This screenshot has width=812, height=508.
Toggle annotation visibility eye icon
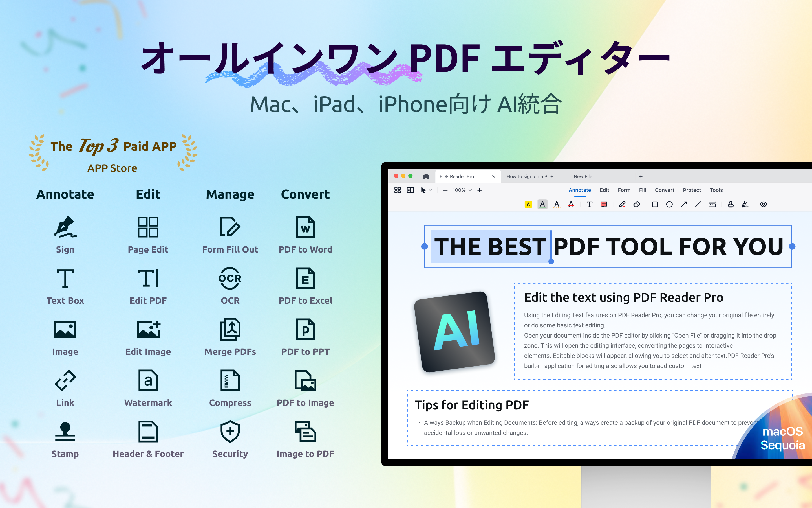click(x=763, y=204)
